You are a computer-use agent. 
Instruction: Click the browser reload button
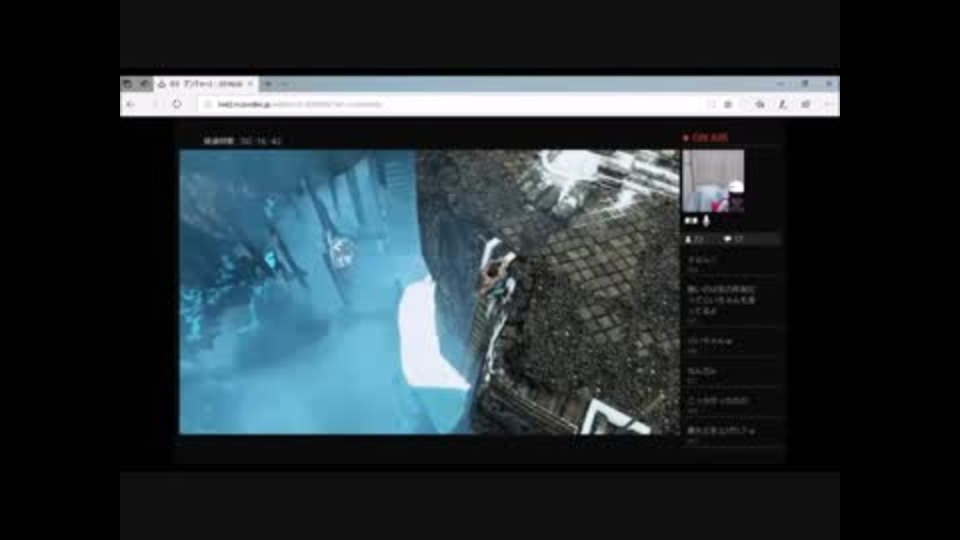point(177,105)
